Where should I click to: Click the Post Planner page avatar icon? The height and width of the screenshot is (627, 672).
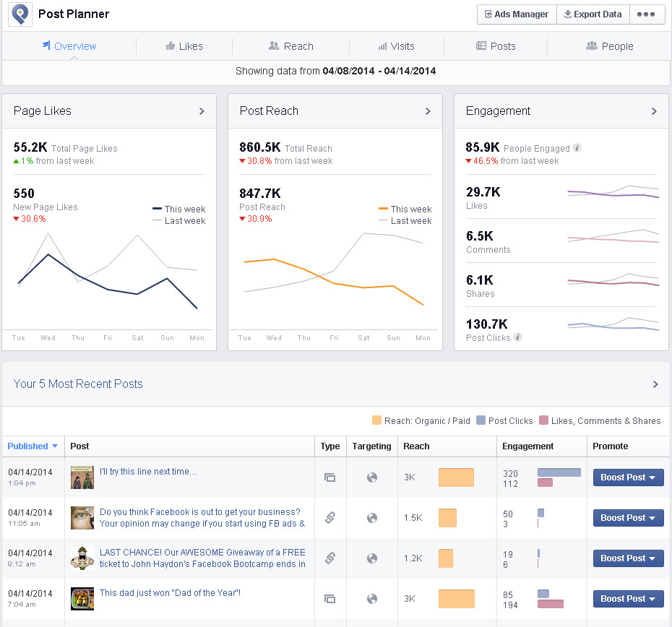tap(20, 14)
